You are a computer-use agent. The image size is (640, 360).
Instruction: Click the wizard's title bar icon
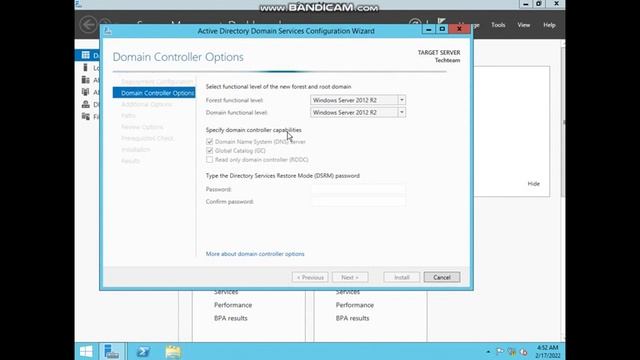coord(108,31)
